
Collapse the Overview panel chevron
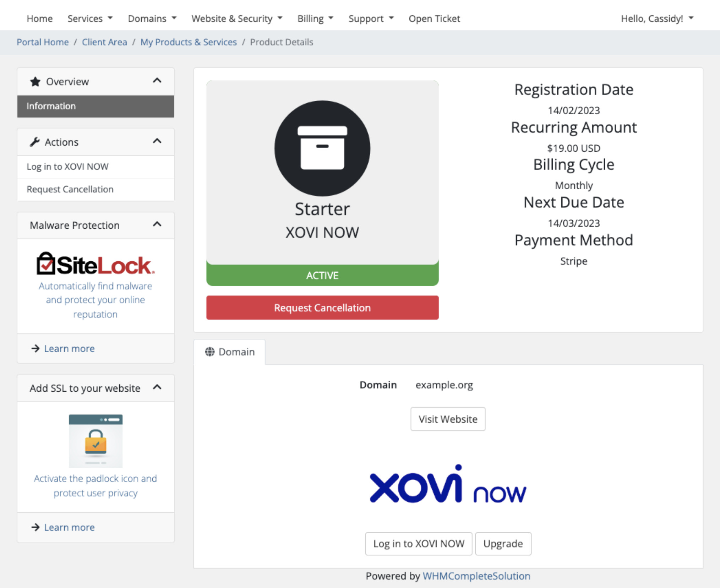pos(157,81)
